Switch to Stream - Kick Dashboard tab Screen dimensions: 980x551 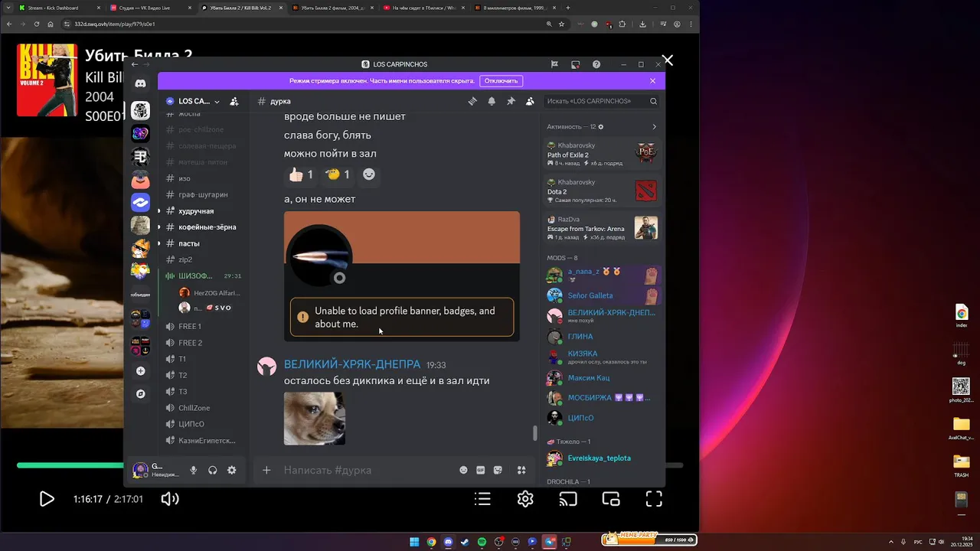57,8
